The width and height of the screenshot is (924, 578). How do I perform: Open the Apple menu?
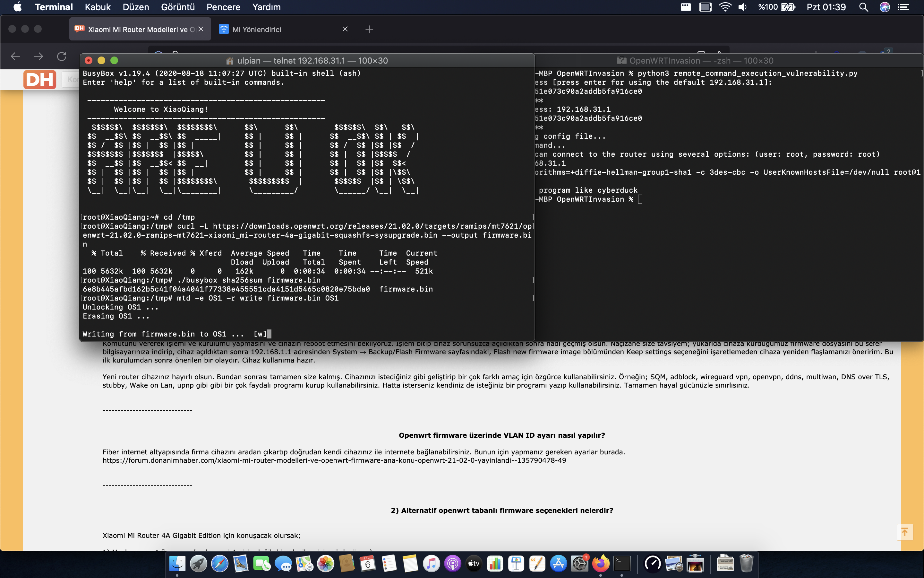[18, 7]
